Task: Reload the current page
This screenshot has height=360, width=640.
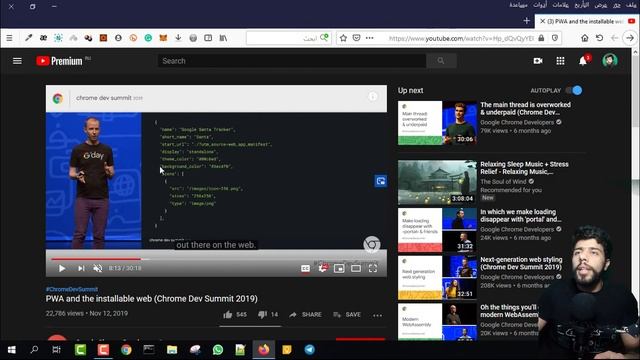Action: [599, 38]
